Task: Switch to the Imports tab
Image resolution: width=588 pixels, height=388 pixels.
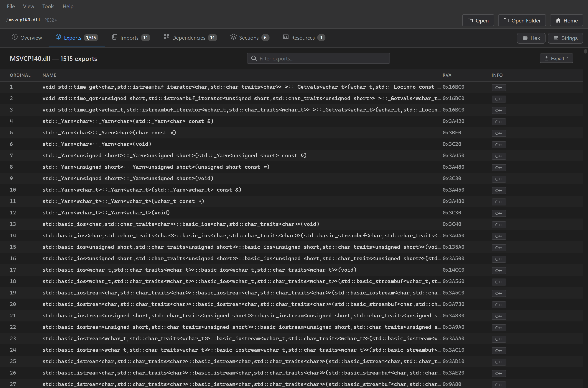Action: [x=131, y=38]
